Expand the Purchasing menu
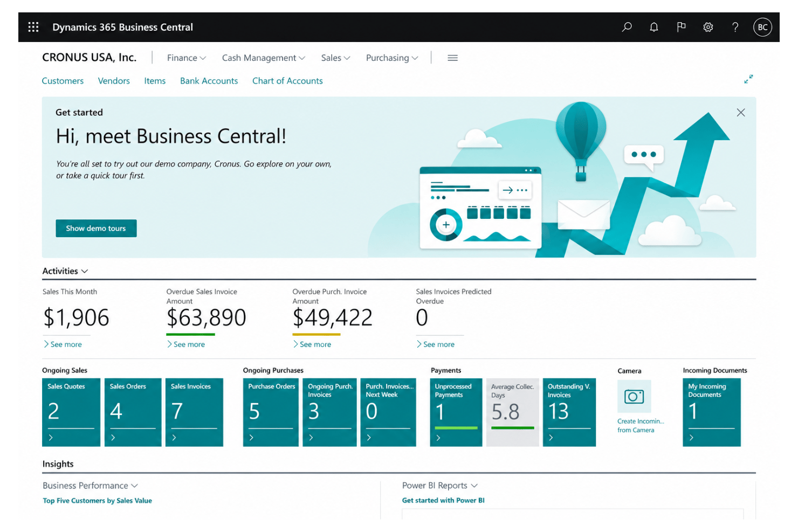The height and width of the screenshot is (532, 798). [x=392, y=58]
